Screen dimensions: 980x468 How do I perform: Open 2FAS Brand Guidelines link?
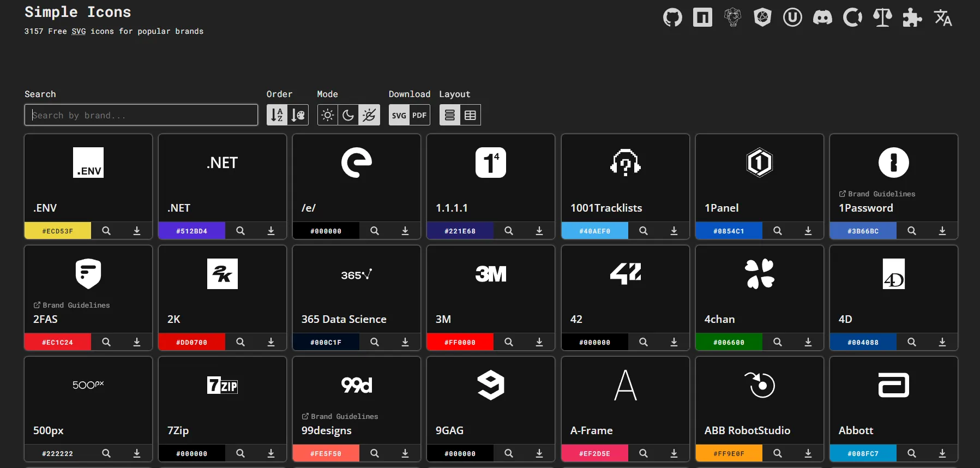click(x=71, y=305)
